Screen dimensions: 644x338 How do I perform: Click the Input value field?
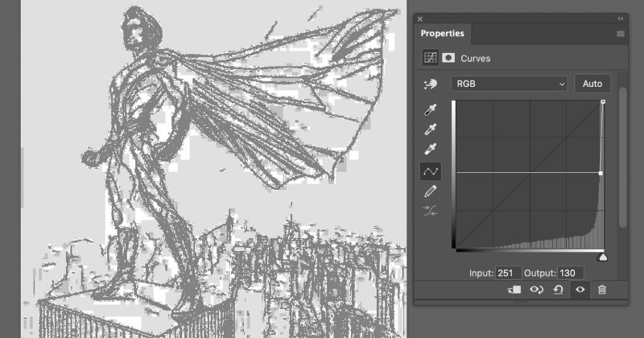pos(508,274)
